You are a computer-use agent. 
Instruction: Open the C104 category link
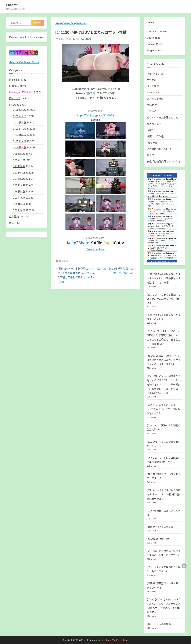(x=19, y=135)
